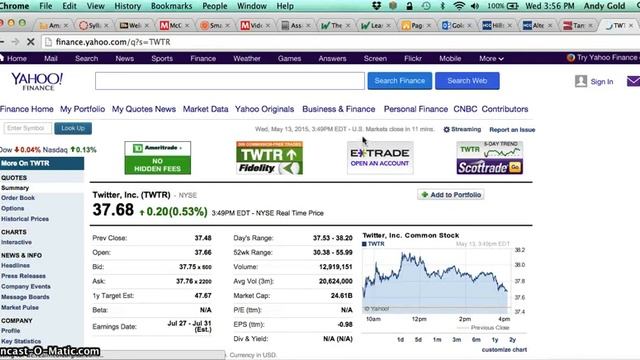
Task: Open the E*TRADE Open an Account ad
Action: pos(380,158)
